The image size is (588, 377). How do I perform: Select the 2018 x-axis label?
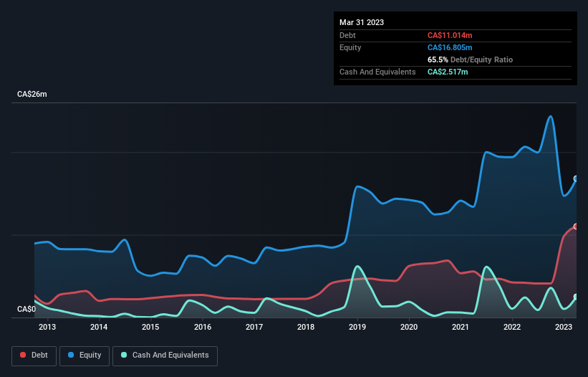click(306, 327)
